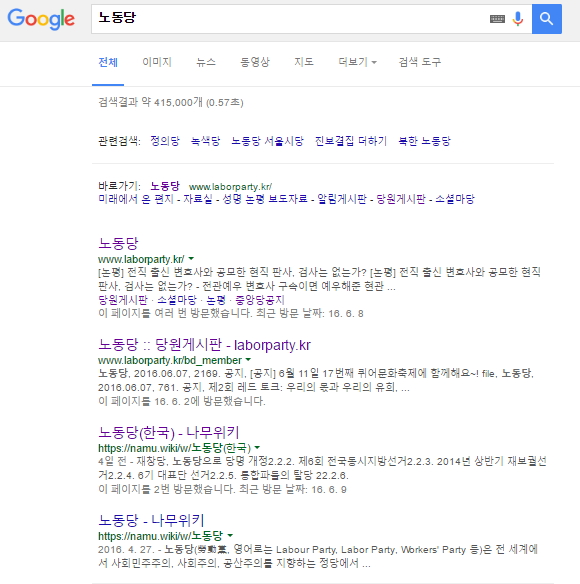The height and width of the screenshot is (584, 580).
Task: Switch to the 동영상 tab
Action: pos(255,62)
